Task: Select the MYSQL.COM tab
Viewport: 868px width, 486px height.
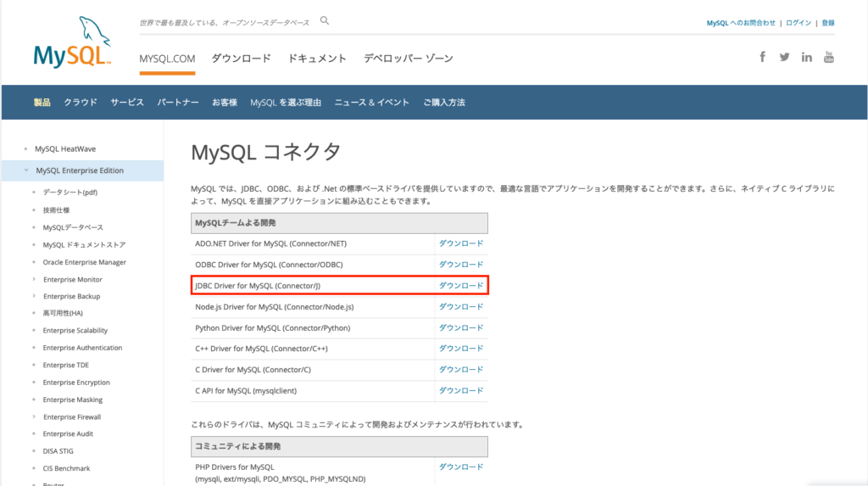Action: pyautogui.click(x=167, y=59)
